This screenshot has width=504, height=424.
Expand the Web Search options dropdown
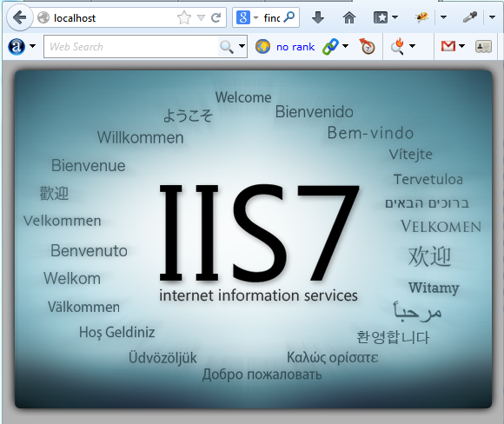[242, 46]
